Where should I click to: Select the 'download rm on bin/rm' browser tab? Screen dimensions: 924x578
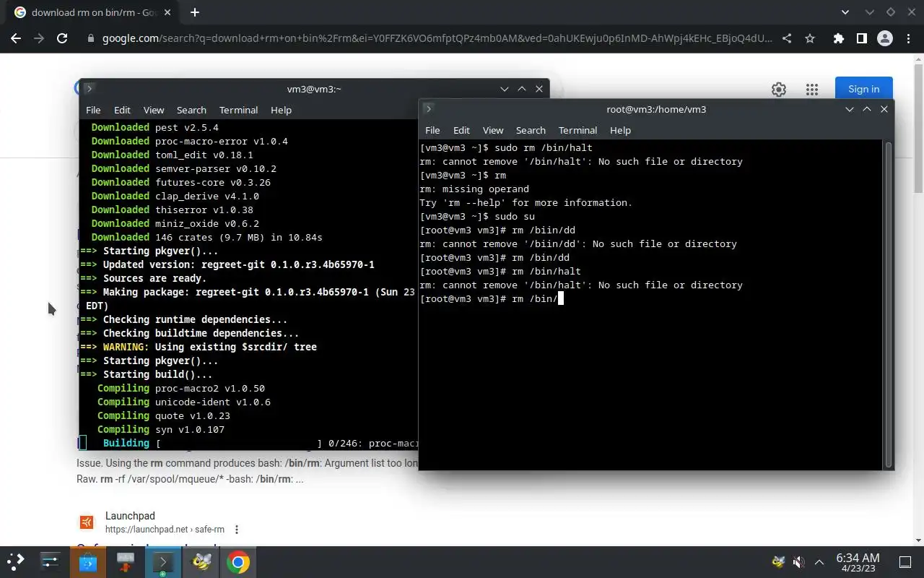point(92,12)
